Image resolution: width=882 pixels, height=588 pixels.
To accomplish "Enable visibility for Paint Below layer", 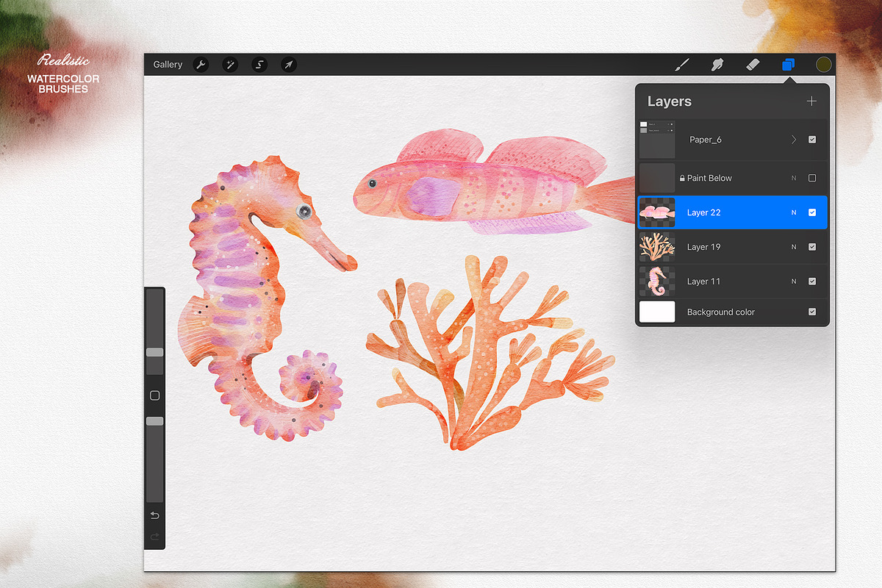I will [812, 178].
